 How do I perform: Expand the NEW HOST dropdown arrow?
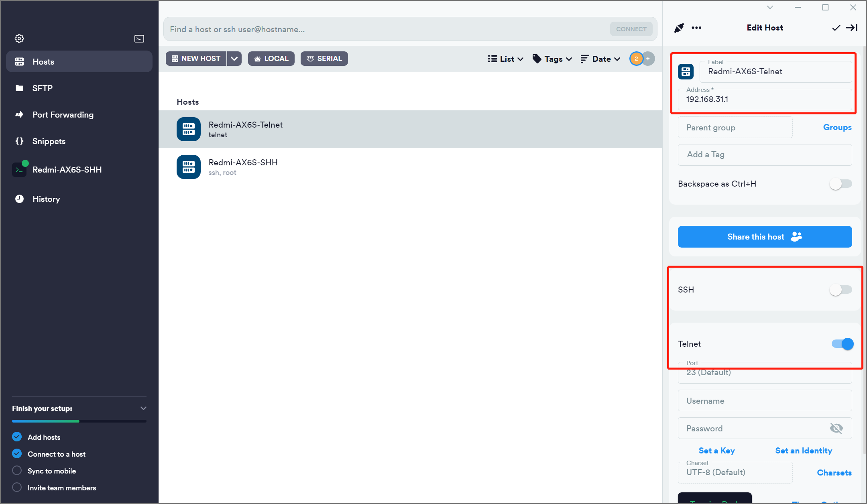(x=234, y=59)
